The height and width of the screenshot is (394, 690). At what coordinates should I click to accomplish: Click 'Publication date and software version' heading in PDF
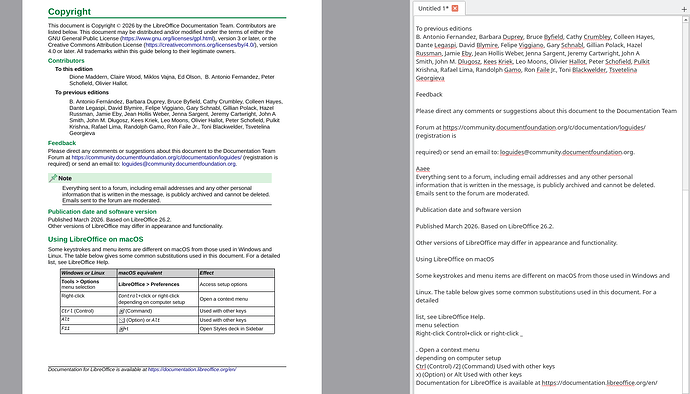(102, 212)
